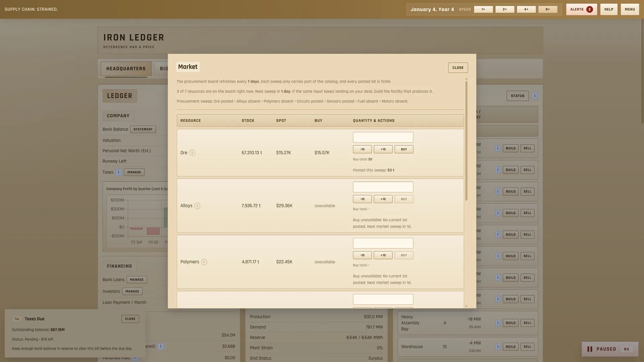Viewport: 644px width, 362px height.
Task: Click the Ore buy price $15.57K
Action: tap(322, 153)
